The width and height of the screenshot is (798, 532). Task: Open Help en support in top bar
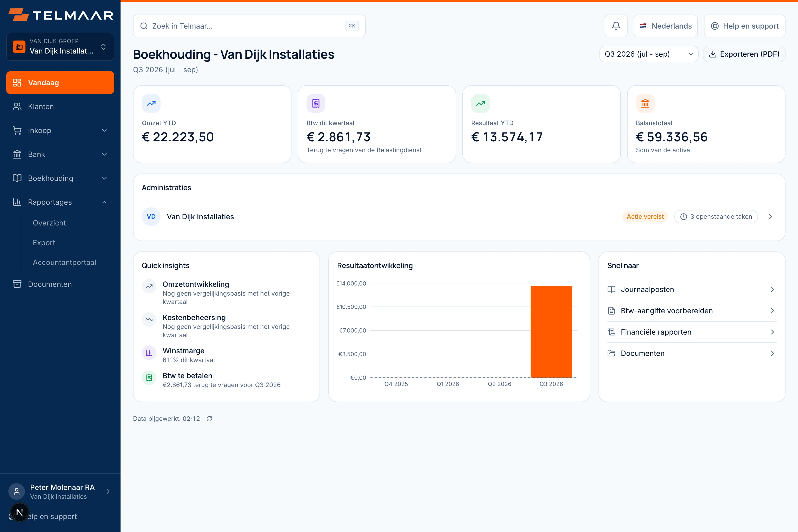coord(744,26)
